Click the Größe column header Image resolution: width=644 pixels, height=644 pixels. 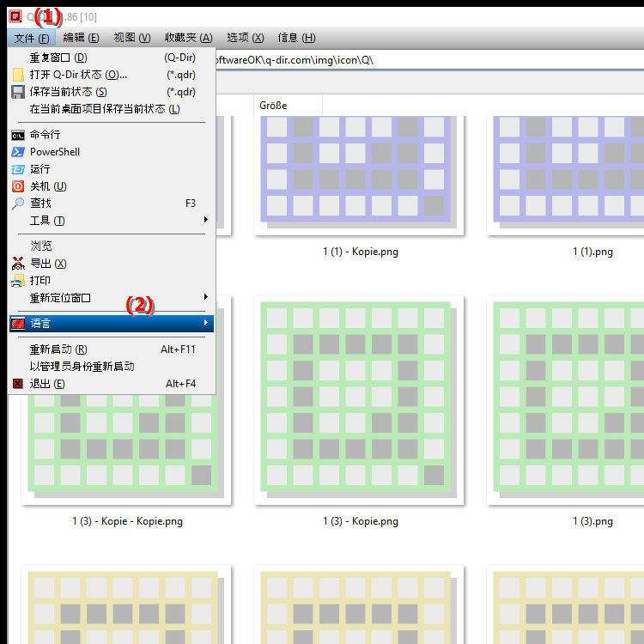[288, 106]
